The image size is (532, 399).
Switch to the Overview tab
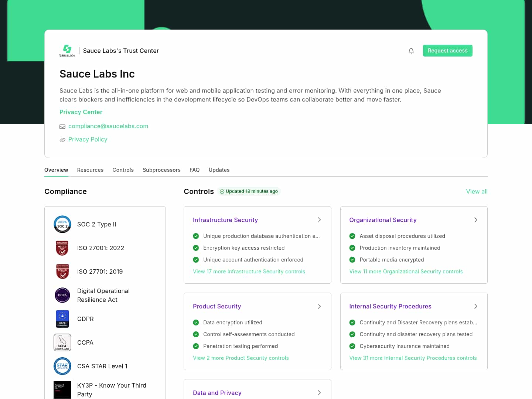56,170
